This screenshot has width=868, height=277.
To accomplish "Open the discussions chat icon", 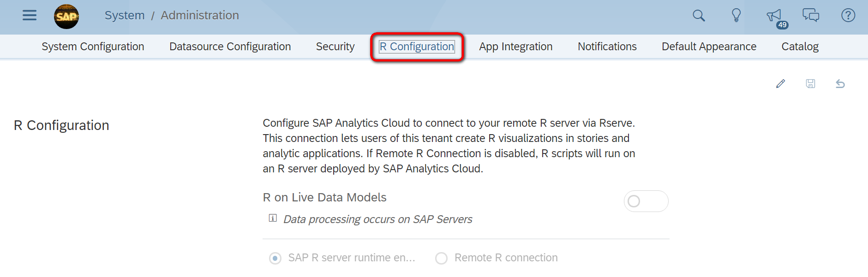I will [811, 16].
